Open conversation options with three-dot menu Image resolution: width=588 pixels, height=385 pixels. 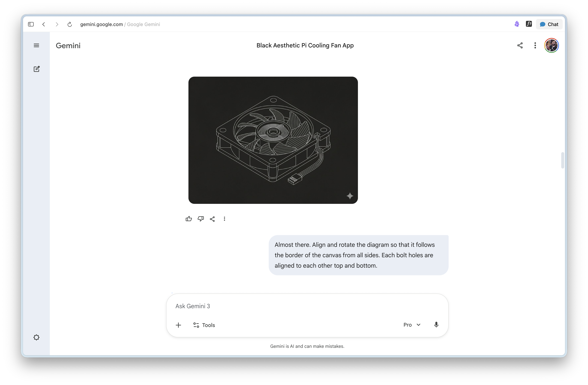pyautogui.click(x=535, y=45)
